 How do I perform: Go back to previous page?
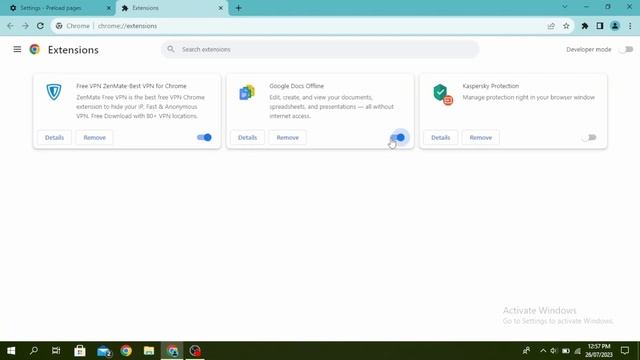point(10,26)
